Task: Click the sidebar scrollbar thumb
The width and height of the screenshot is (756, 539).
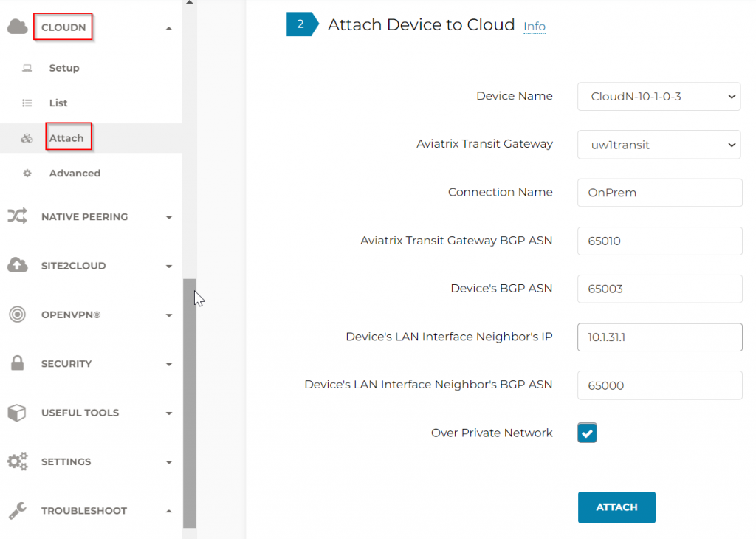Action: (x=190, y=403)
